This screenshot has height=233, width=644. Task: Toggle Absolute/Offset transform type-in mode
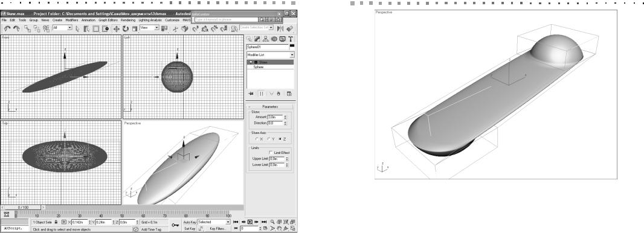tap(63, 222)
